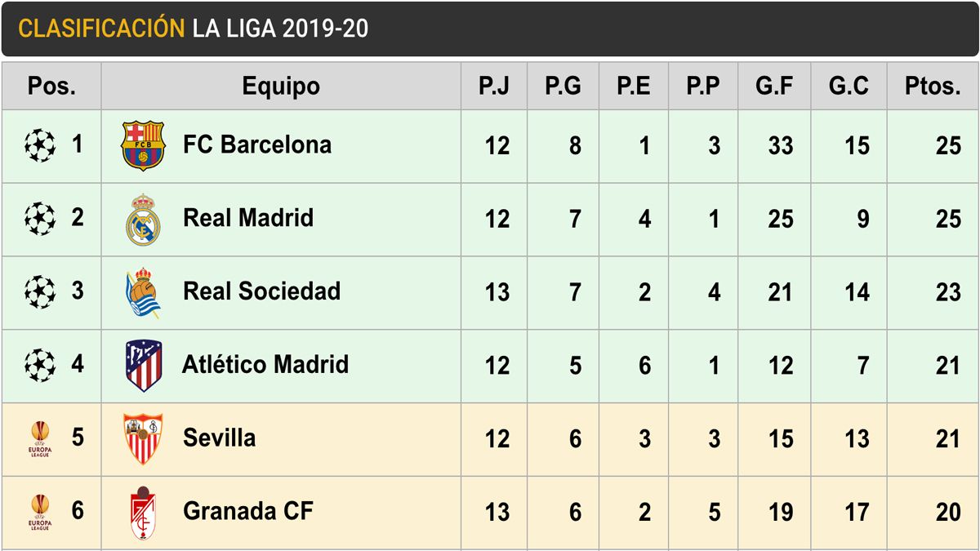Click Granada CF's 20 points value
The height and width of the screenshot is (551, 980).
948,512
